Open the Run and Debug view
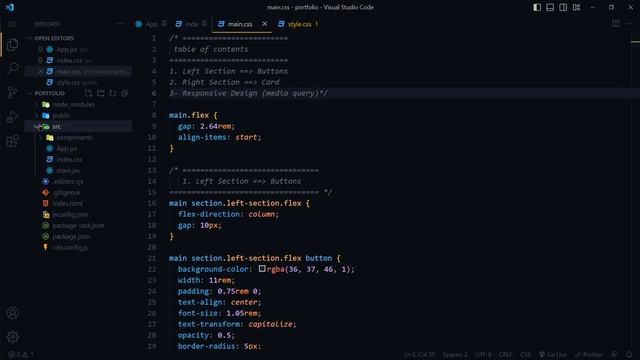 point(13,117)
